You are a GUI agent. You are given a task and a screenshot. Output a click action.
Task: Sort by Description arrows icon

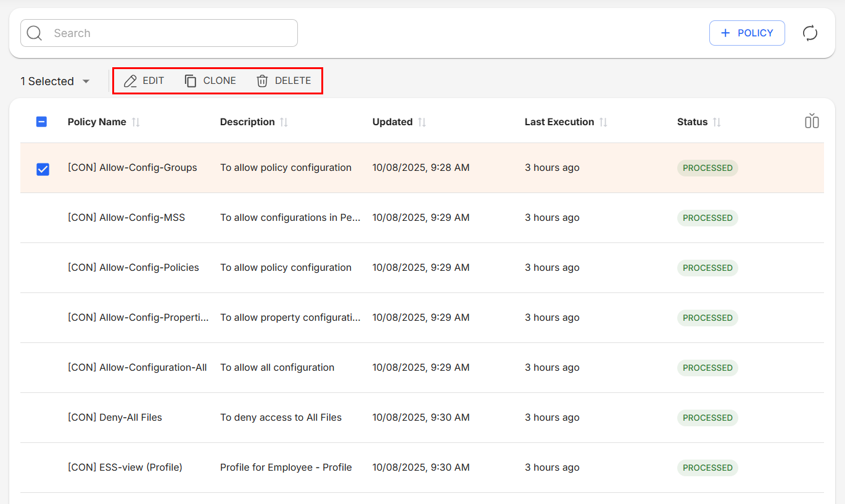284,122
